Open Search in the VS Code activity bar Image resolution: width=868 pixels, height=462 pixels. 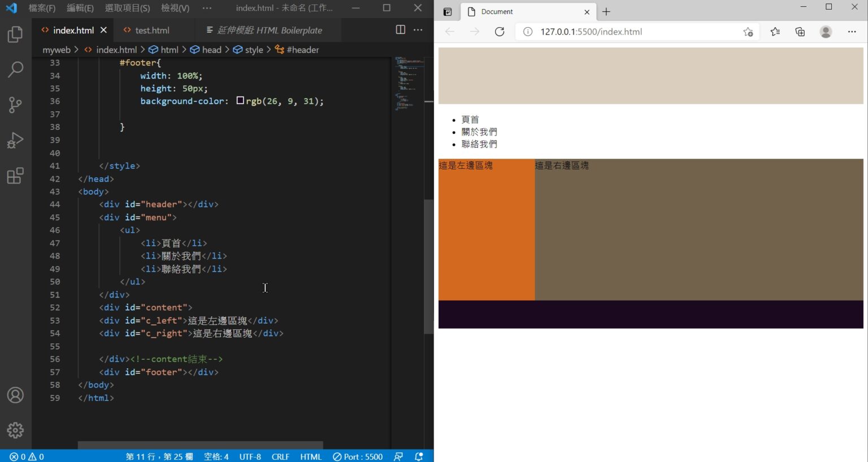[x=15, y=69]
